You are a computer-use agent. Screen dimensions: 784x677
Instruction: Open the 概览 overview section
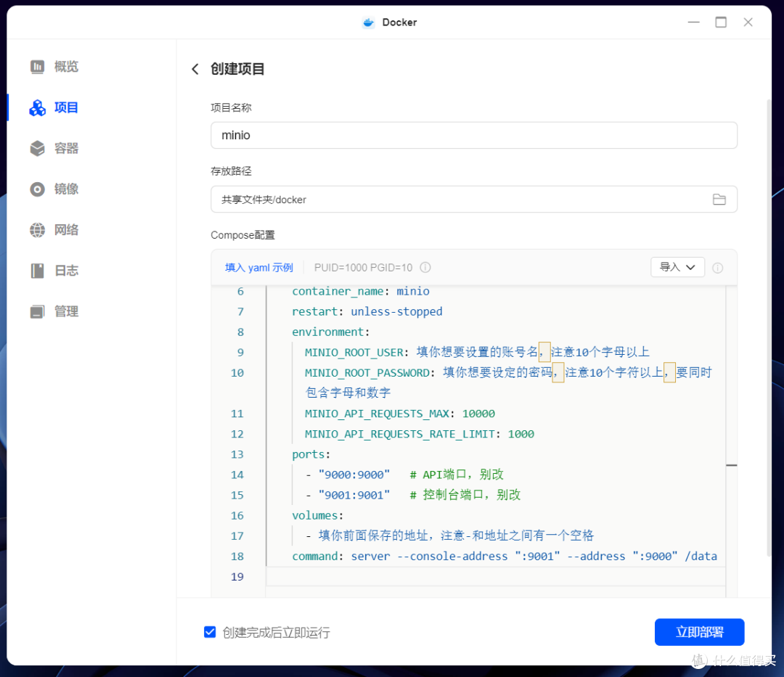click(x=54, y=67)
